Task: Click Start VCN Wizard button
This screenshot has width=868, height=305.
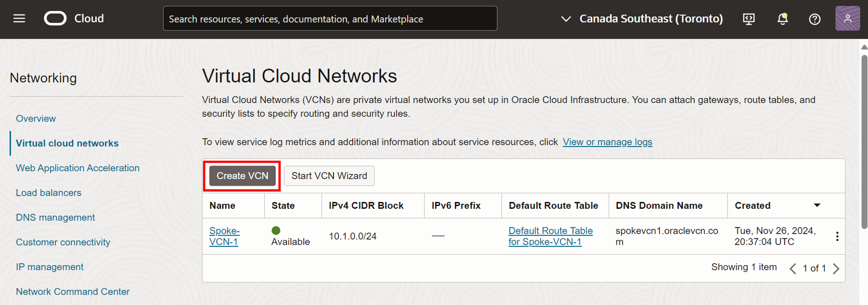Action: (x=329, y=176)
